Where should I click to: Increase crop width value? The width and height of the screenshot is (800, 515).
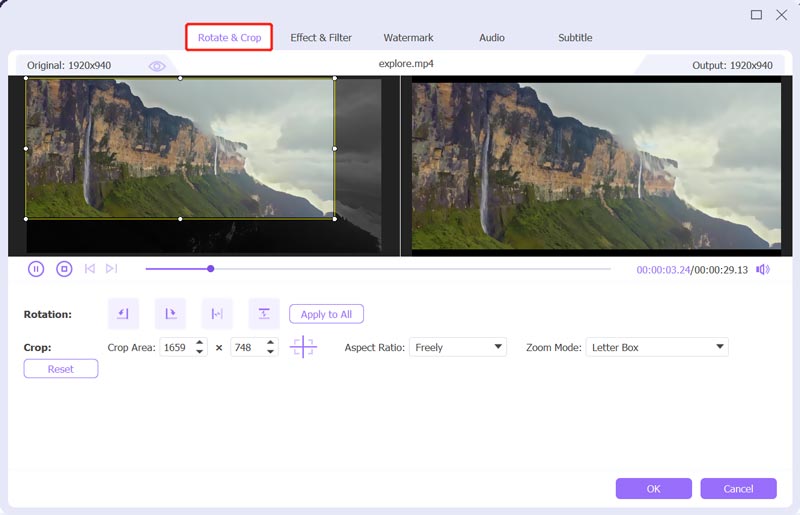point(199,342)
